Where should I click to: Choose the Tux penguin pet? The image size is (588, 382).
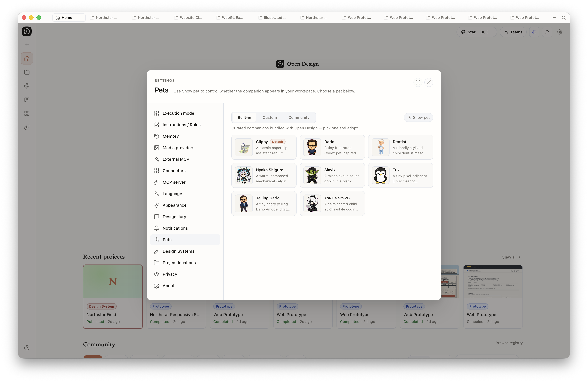point(400,175)
